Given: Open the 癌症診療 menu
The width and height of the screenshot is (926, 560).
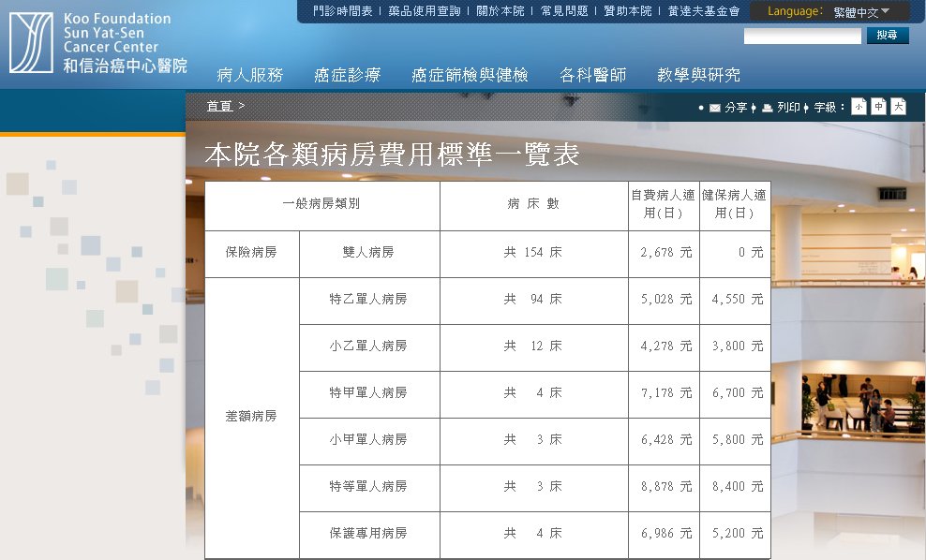Looking at the screenshot, I should point(347,75).
